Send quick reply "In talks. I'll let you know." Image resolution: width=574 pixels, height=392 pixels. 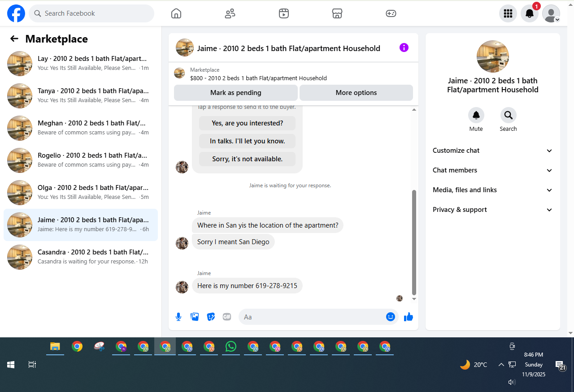pyautogui.click(x=248, y=141)
